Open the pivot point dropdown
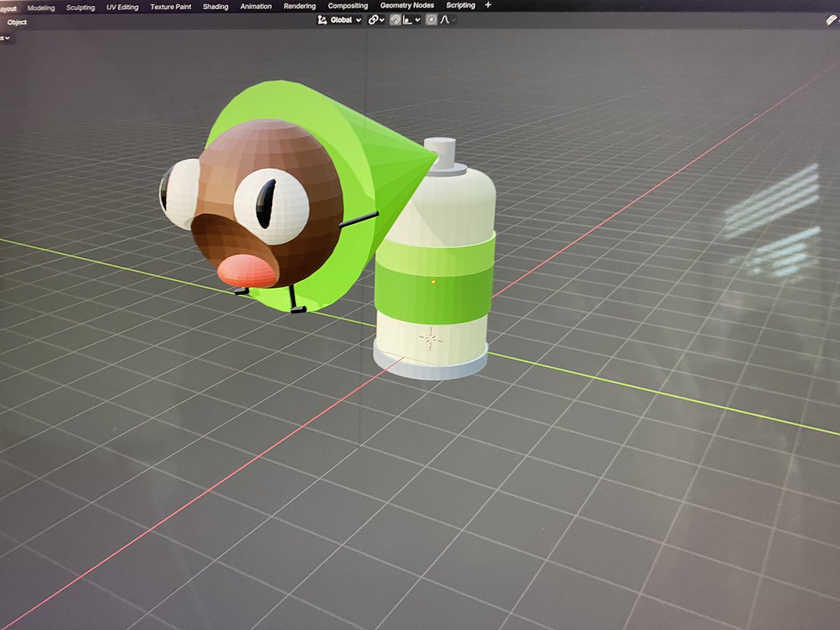Image resolution: width=840 pixels, height=630 pixels. pyautogui.click(x=377, y=20)
